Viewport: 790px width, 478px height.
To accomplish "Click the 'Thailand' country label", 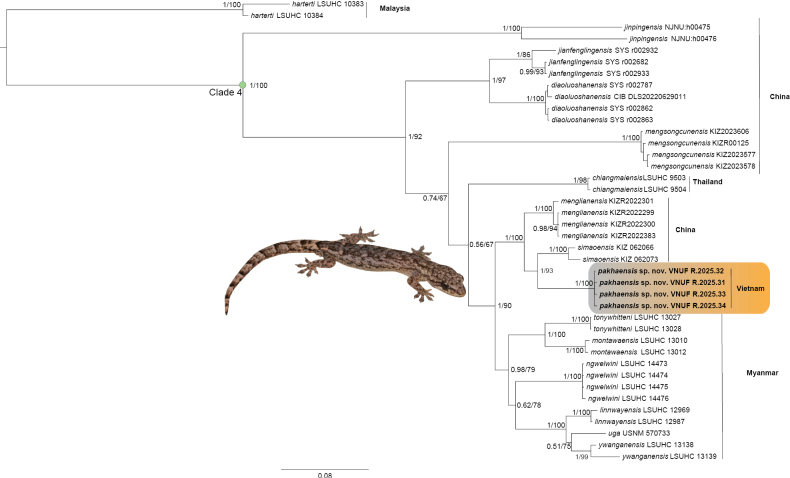I will pyautogui.click(x=707, y=182).
